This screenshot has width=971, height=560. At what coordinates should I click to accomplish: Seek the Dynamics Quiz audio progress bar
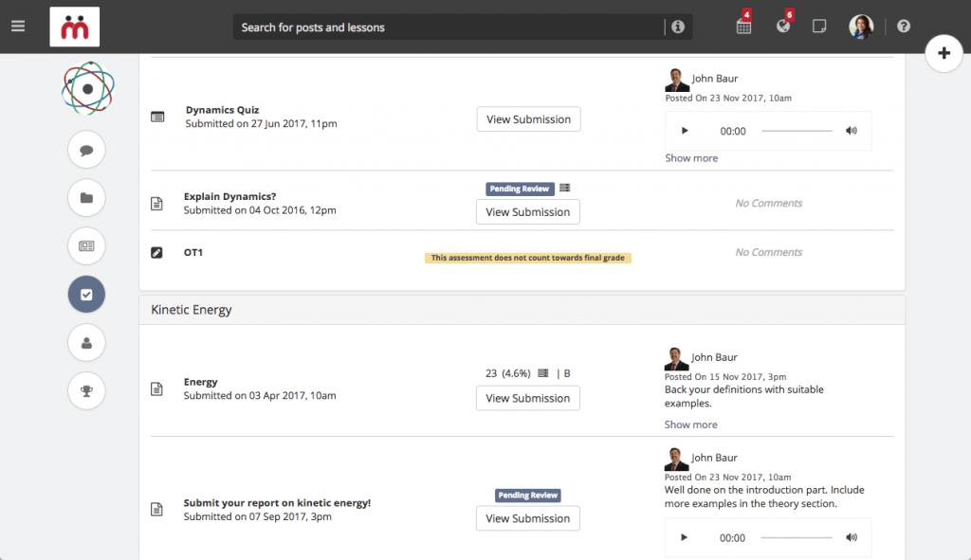coord(797,131)
